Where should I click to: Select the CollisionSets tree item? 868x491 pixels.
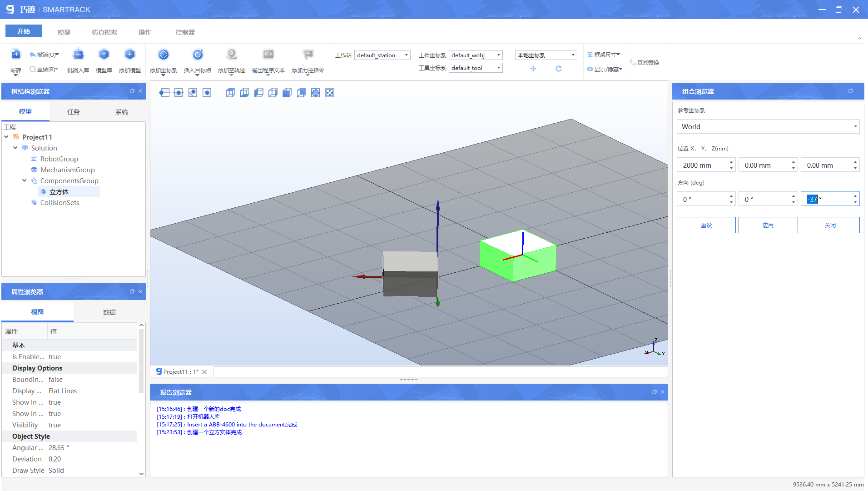click(x=60, y=202)
